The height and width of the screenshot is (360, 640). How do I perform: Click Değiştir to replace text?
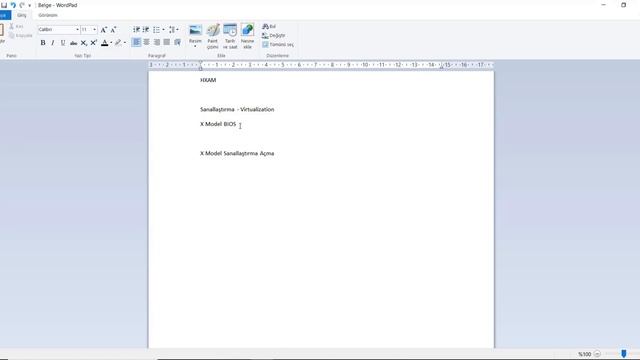(273, 36)
